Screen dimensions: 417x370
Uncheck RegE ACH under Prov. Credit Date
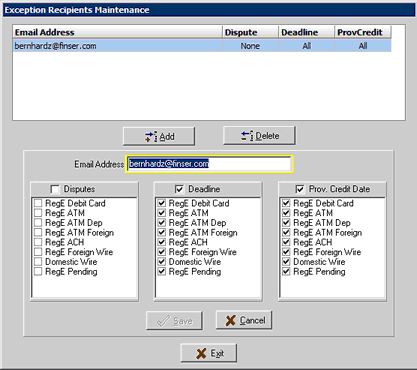pyautogui.click(x=286, y=242)
